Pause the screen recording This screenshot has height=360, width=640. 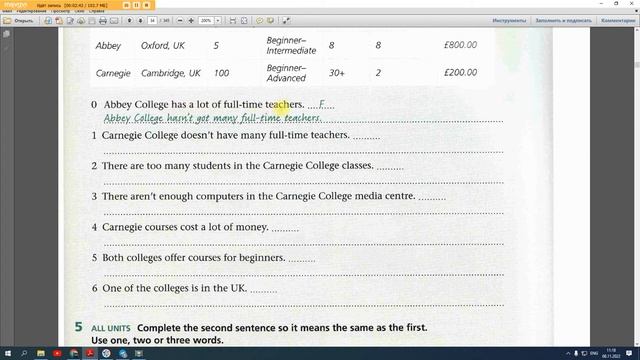click(x=136, y=5)
